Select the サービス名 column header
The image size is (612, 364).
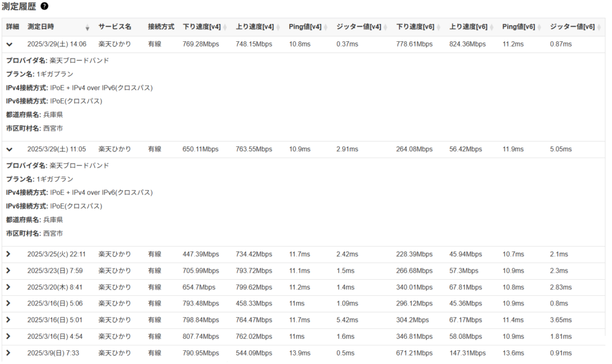(x=115, y=27)
